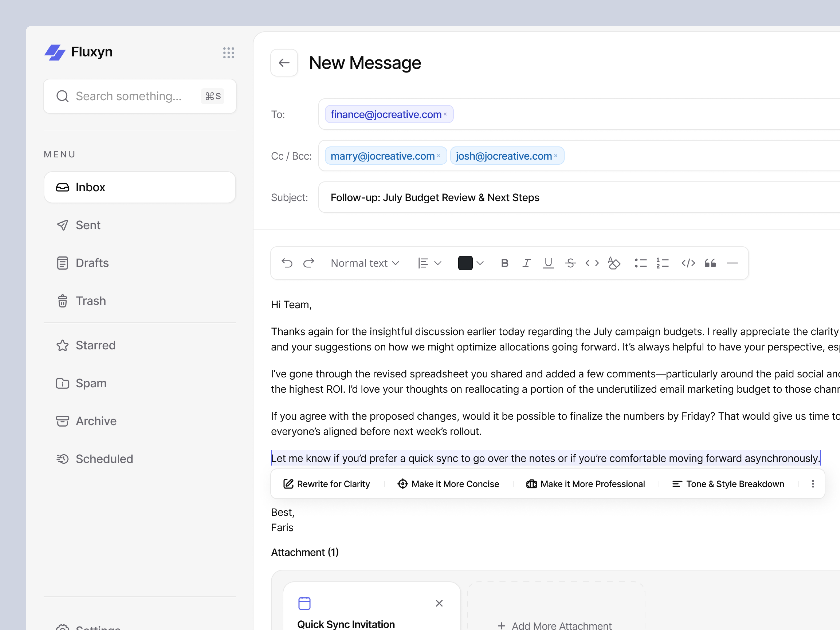Image resolution: width=840 pixels, height=630 pixels.
Task: Click Make it More Concise
Action: tap(448, 484)
